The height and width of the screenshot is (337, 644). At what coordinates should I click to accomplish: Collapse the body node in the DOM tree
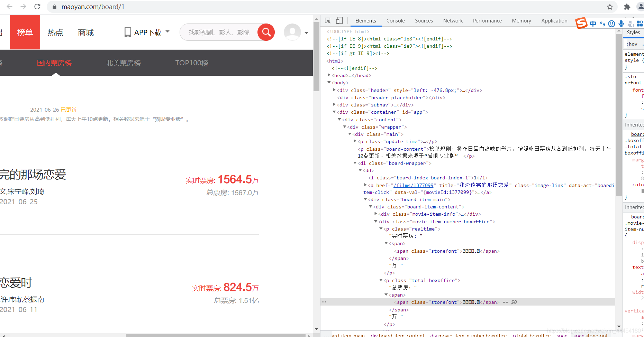(x=329, y=83)
